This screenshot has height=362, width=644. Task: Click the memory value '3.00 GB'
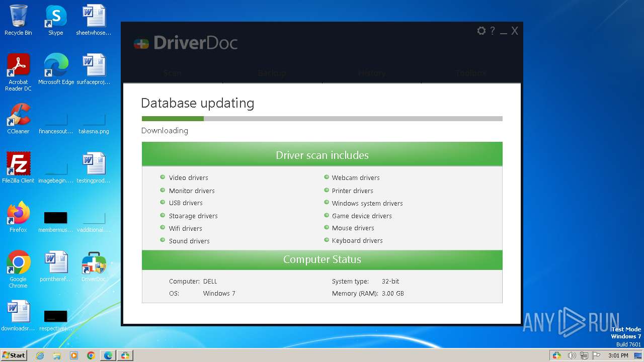point(393,294)
